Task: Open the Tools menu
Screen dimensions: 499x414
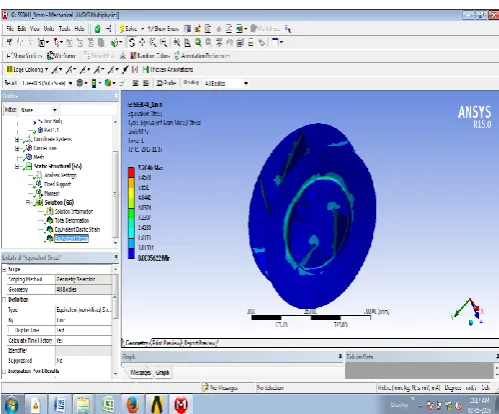Action: [64, 29]
